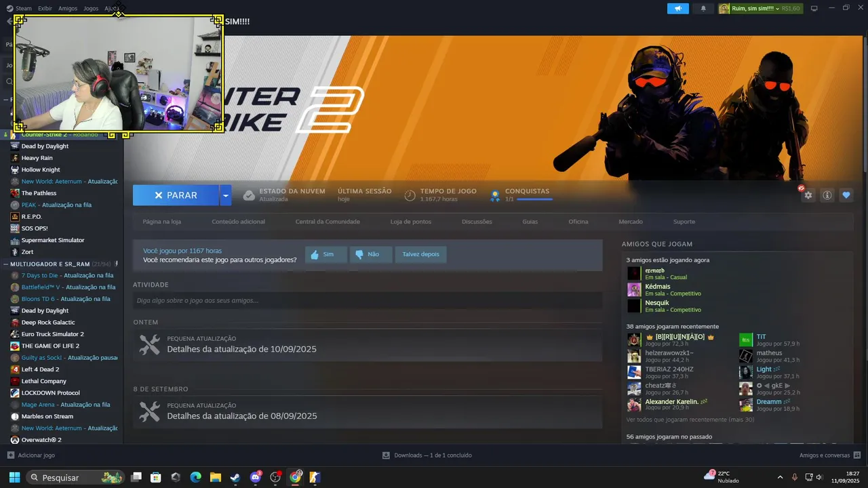This screenshot has height=488, width=868.
Task: Click the wrench icon for the 10/09/2025 update
Action: pos(149,344)
